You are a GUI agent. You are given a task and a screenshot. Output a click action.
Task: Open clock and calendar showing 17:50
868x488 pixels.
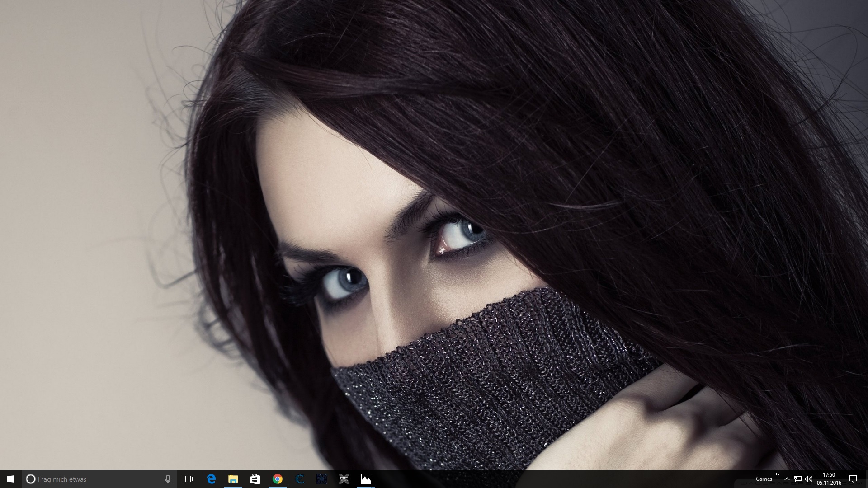829,479
